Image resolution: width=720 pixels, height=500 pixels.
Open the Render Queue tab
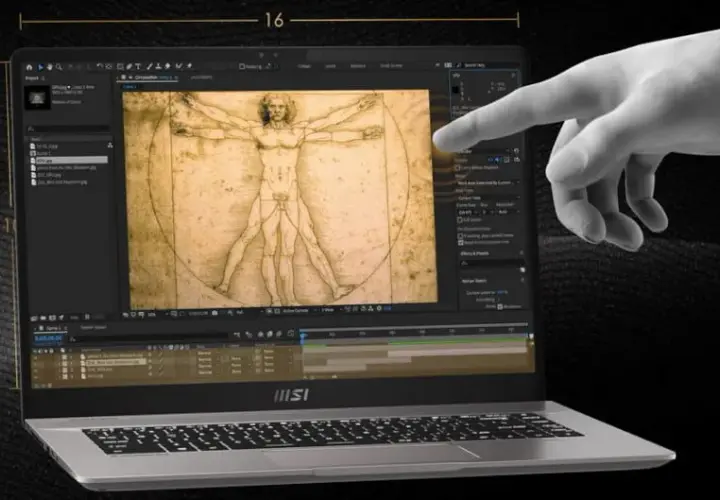point(93,327)
